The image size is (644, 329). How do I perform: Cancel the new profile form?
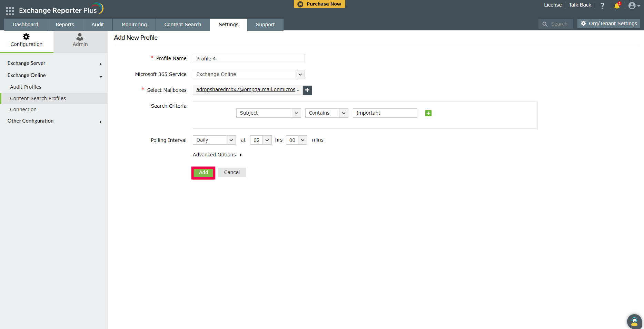click(232, 173)
